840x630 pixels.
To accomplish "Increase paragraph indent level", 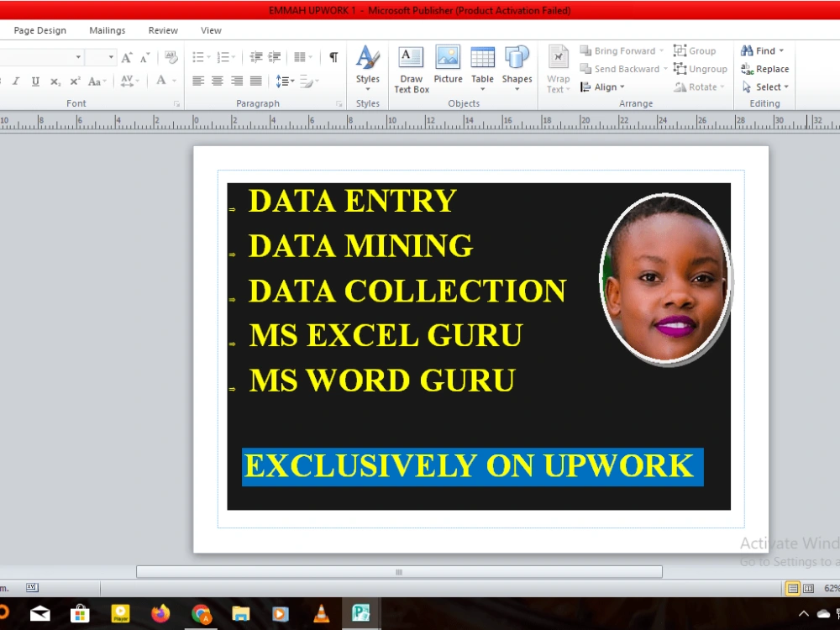I will 275,57.
